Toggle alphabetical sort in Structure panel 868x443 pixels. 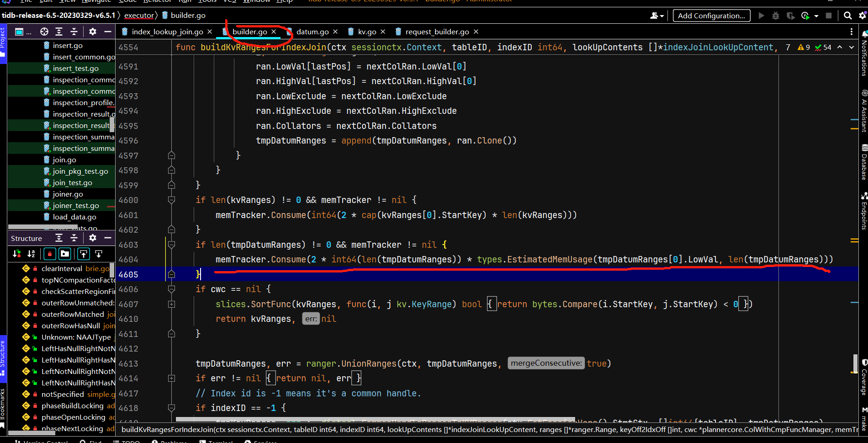[x=31, y=254]
